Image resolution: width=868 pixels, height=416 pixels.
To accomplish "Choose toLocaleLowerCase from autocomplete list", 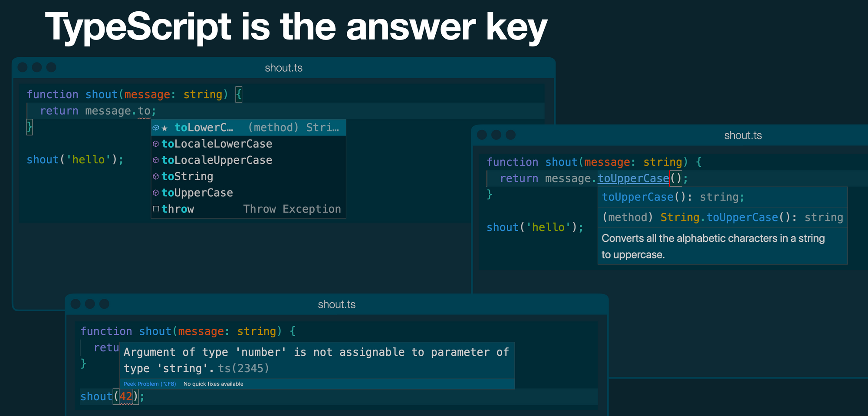I will pyautogui.click(x=248, y=144).
